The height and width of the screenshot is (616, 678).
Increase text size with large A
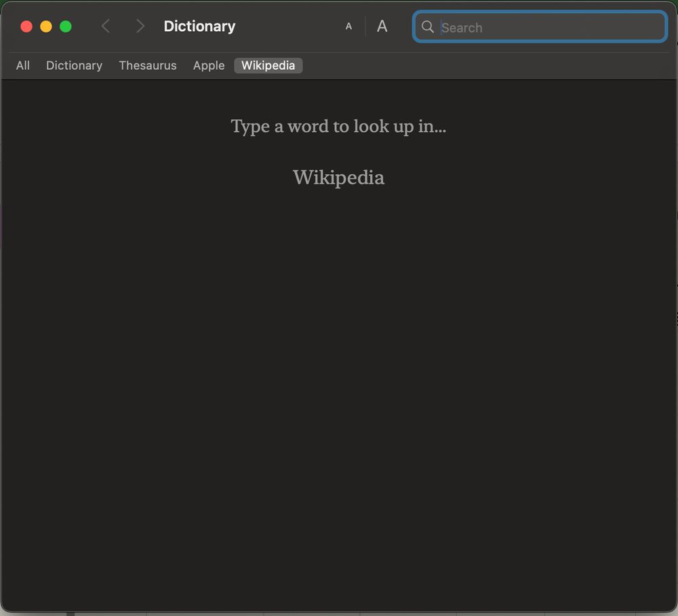point(382,26)
